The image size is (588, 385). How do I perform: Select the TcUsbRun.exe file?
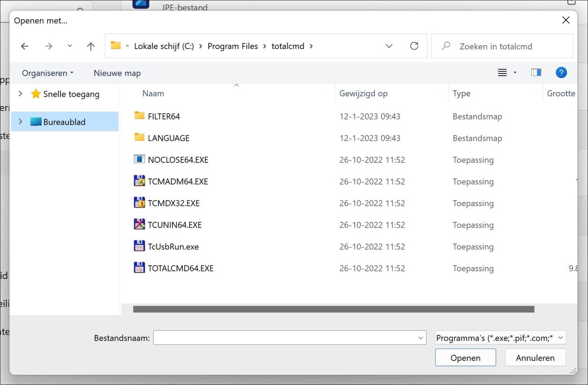point(173,246)
